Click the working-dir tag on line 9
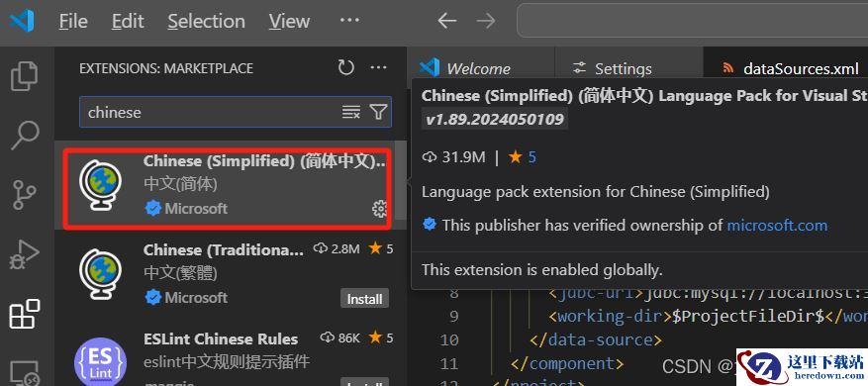 [610, 316]
